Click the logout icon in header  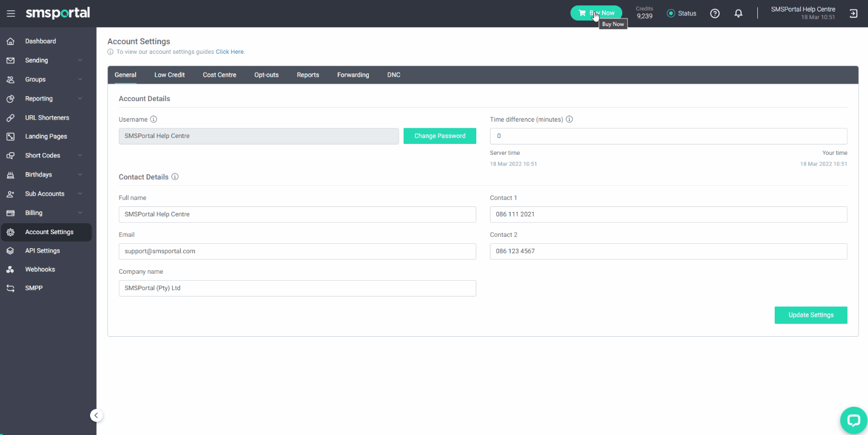[x=853, y=14]
